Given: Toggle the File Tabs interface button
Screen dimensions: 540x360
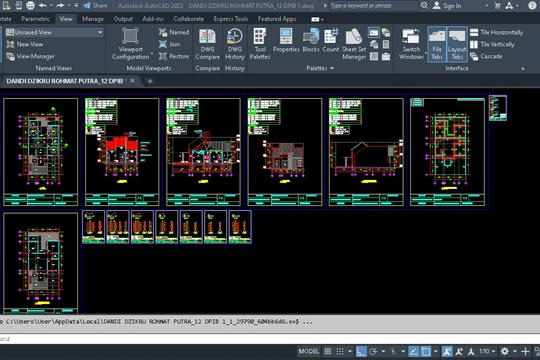Looking at the screenshot, I should point(437,44).
